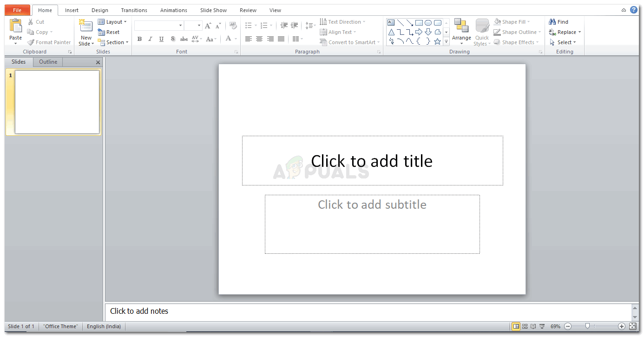Screen dimensions: 644x337
Task: Open PowerPoint Help question mark
Action: (x=634, y=10)
